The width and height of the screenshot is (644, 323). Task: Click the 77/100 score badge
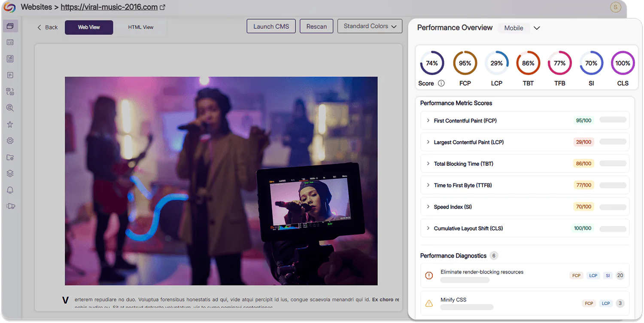tap(584, 185)
